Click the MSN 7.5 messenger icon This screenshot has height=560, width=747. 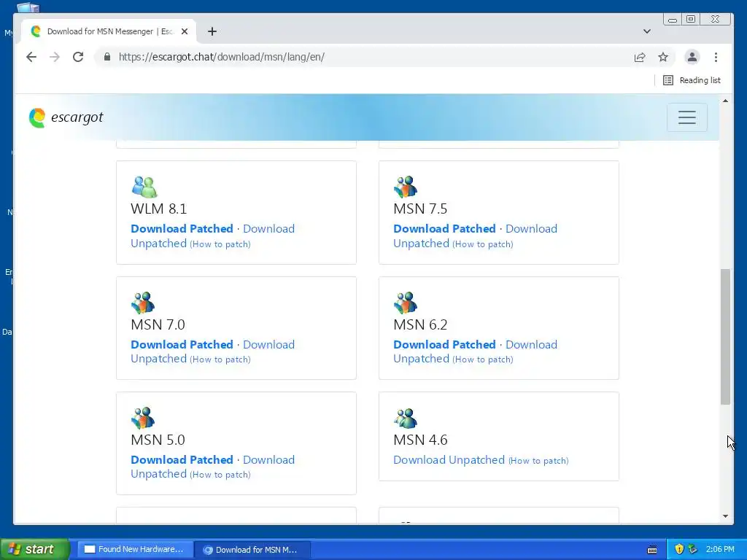pos(406,187)
